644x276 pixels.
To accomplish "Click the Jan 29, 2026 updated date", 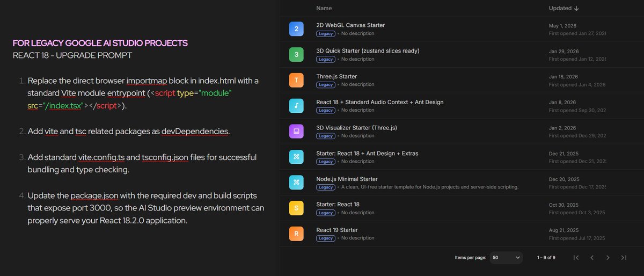I will 565,52.
